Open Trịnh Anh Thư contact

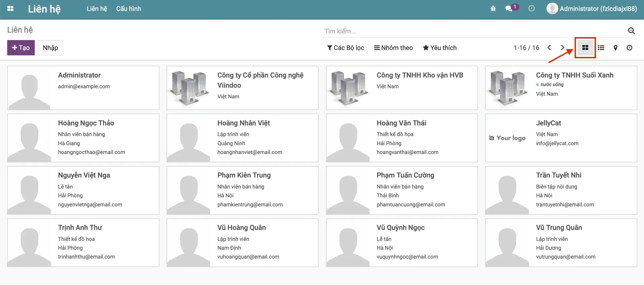click(x=83, y=243)
